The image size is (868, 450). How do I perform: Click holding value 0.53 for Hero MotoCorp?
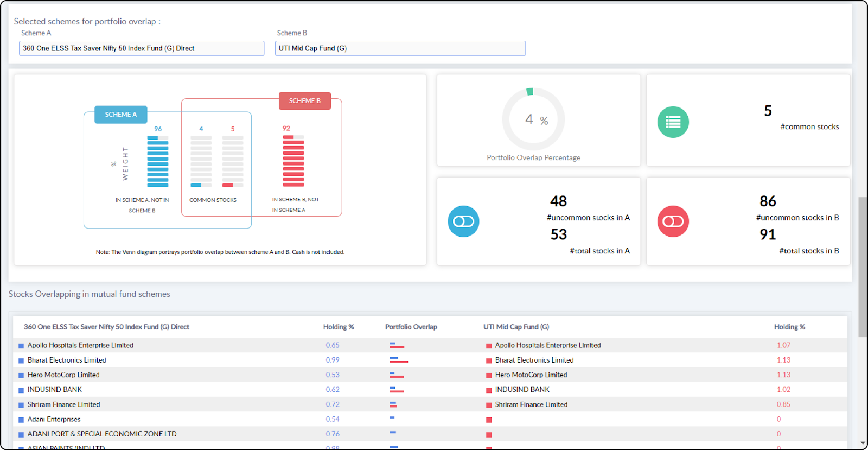point(333,375)
